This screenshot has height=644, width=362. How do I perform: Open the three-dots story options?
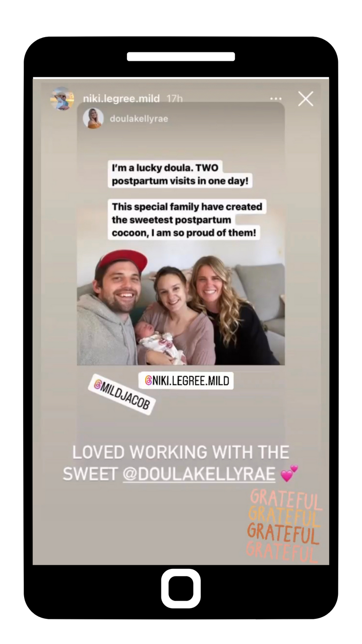tap(276, 99)
